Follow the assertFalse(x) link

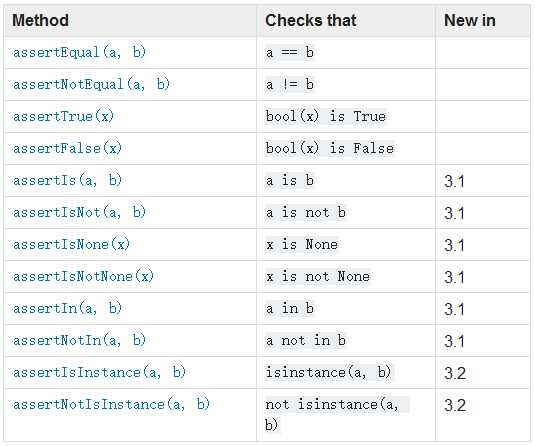[68, 148]
